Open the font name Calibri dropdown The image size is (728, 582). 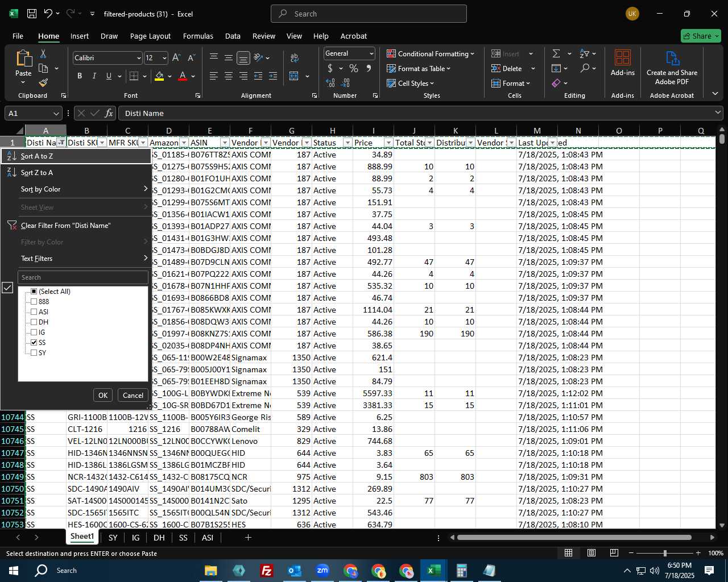coord(138,58)
